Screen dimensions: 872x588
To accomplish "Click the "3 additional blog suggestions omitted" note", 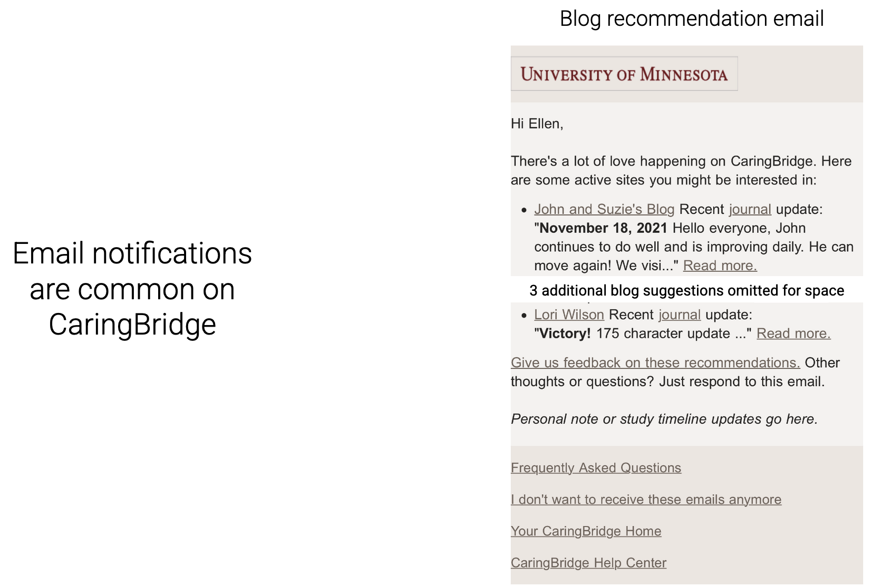I will pyautogui.click(x=686, y=290).
